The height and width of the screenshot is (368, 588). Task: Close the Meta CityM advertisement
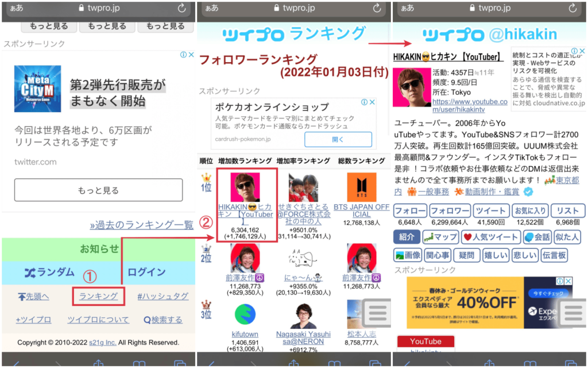(x=191, y=55)
